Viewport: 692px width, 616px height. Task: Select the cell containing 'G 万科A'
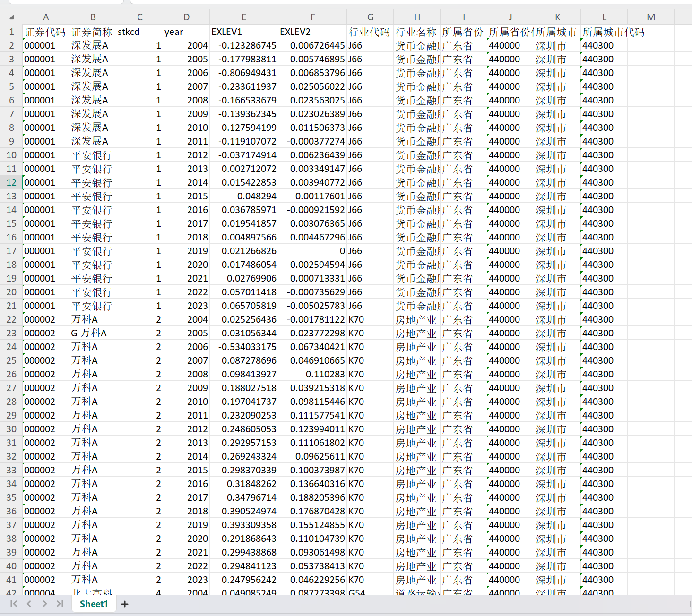[93, 333]
